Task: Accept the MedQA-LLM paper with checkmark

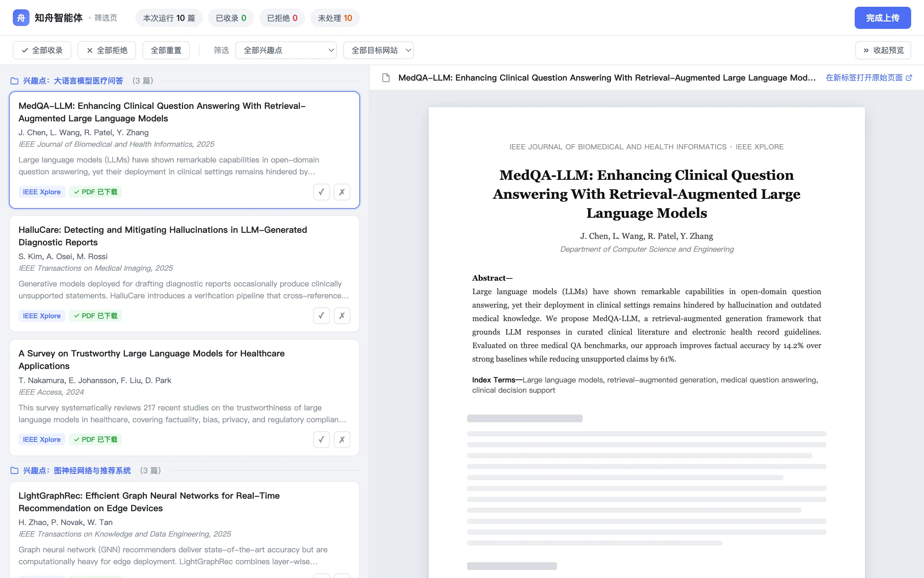Action: [x=321, y=192]
